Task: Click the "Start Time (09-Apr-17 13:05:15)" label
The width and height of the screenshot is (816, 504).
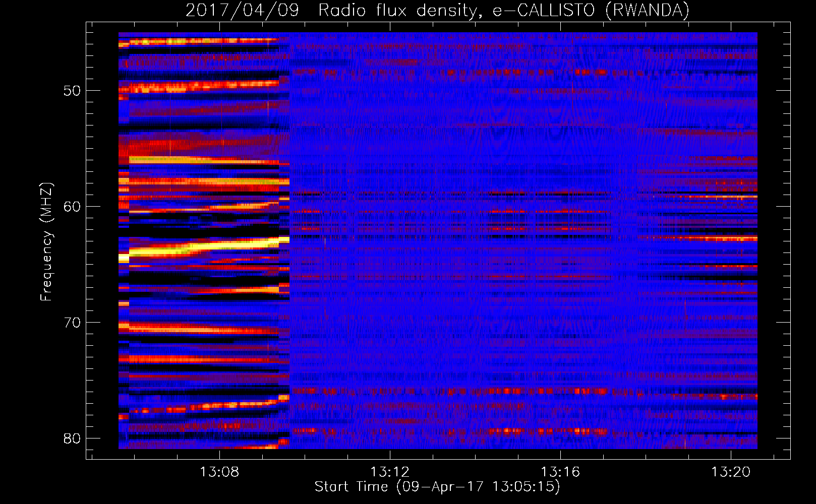Action: click(x=438, y=487)
